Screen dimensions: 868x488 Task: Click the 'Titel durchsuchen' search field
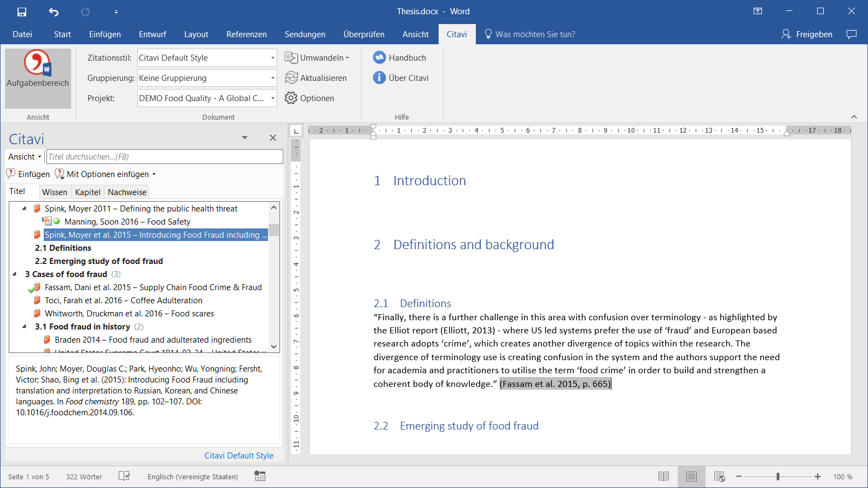pyautogui.click(x=165, y=157)
